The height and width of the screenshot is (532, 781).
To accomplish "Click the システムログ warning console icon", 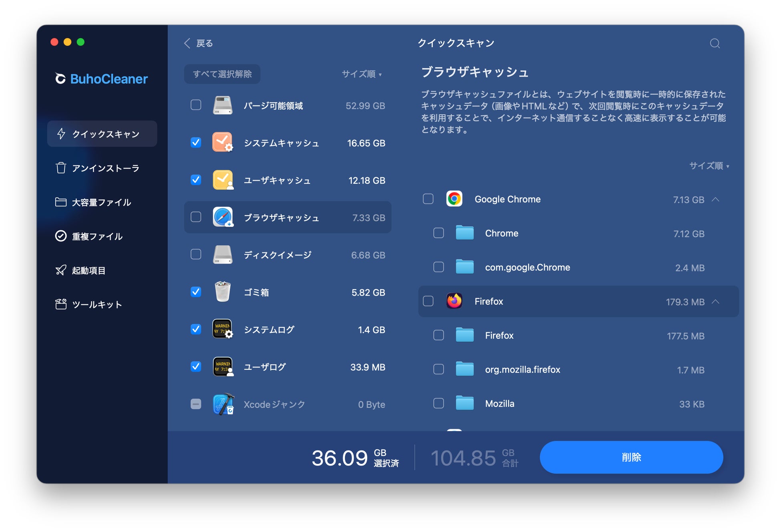I will click(x=222, y=329).
